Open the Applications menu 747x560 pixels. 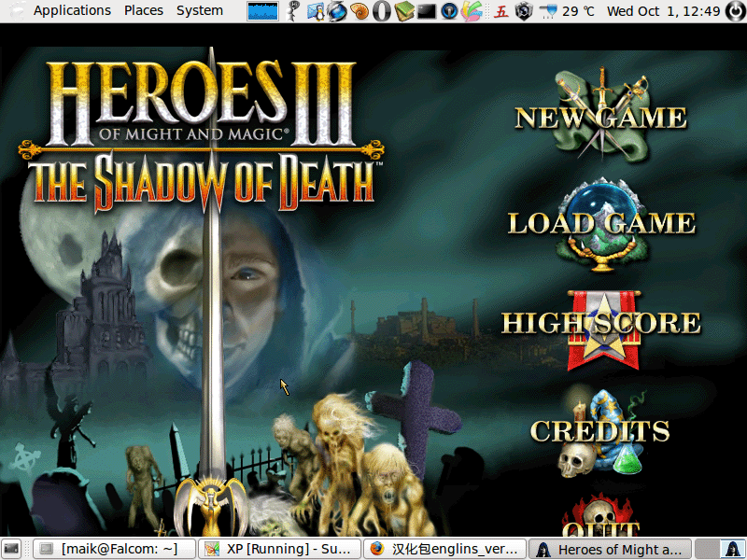click(72, 10)
